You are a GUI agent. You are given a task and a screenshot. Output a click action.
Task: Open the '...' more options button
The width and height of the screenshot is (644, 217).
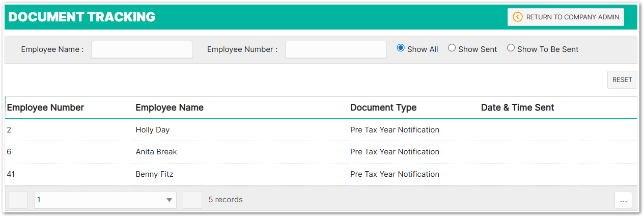pyautogui.click(x=623, y=200)
